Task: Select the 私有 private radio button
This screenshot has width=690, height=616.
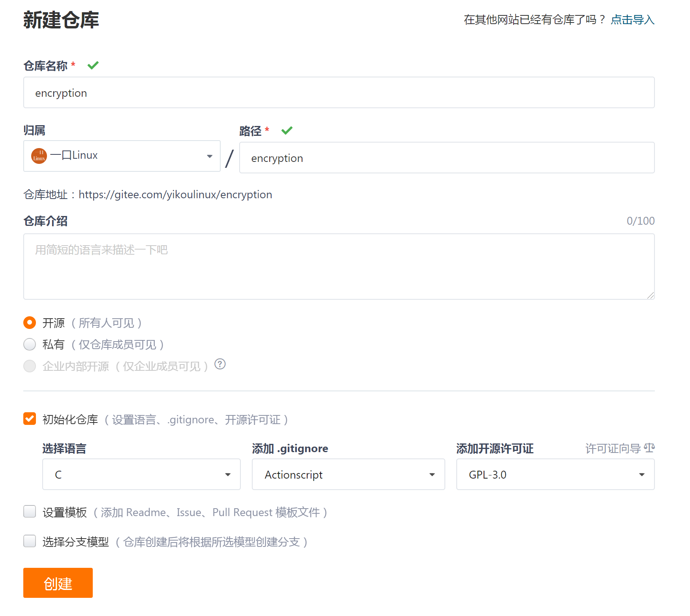Action: (x=30, y=344)
